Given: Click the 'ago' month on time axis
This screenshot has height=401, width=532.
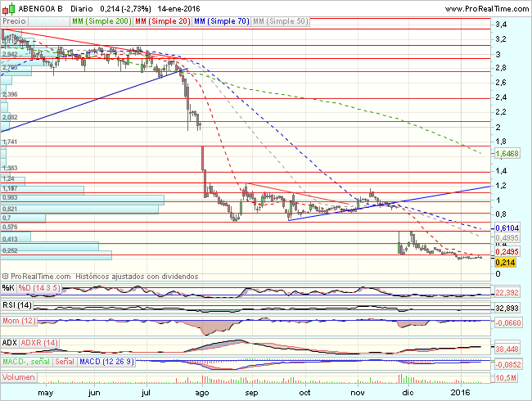Looking at the screenshot, I should pyautogui.click(x=202, y=393).
